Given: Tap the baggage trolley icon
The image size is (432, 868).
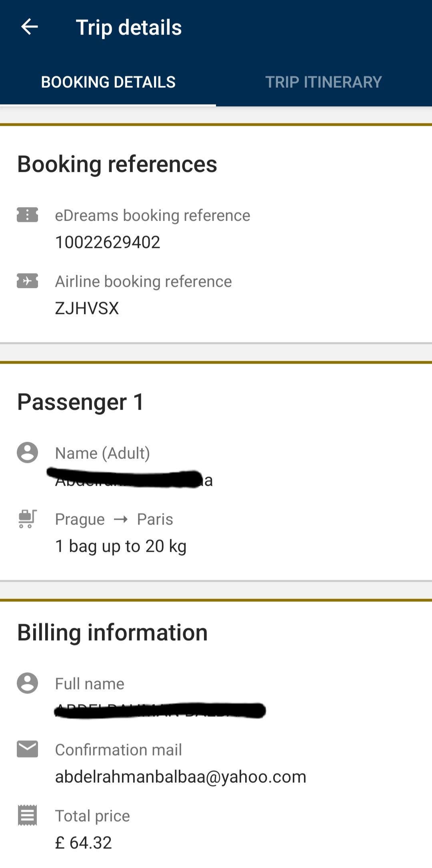Looking at the screenshot, I should tap(27, 518).
